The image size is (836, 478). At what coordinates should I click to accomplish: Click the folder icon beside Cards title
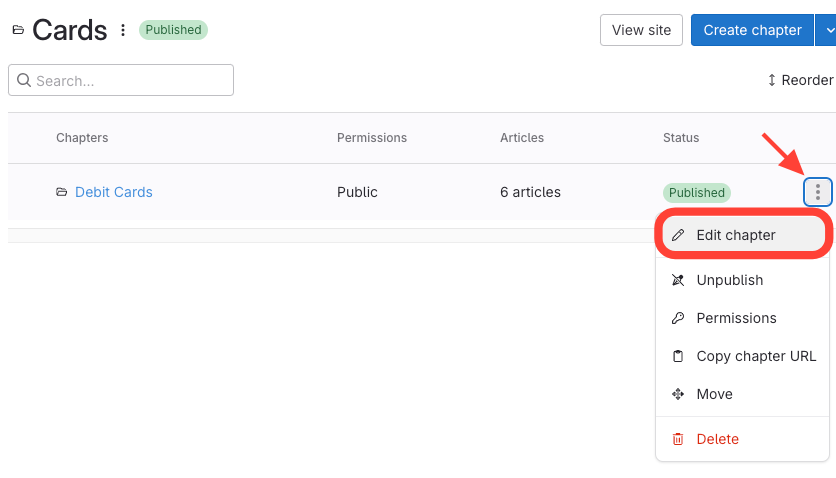click(18, 30)
